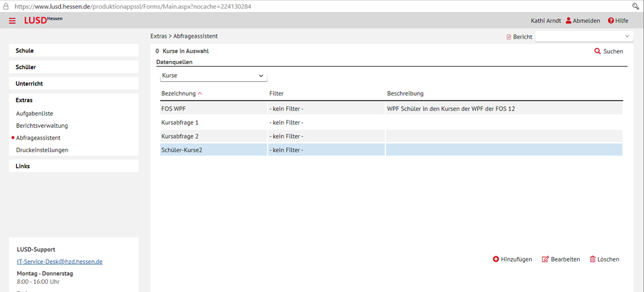Click the browser address bar lock icon

coord(6,7)
